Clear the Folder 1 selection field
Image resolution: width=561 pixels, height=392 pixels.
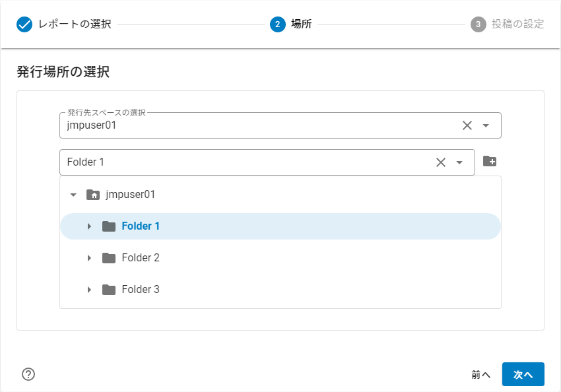point(441,162)
